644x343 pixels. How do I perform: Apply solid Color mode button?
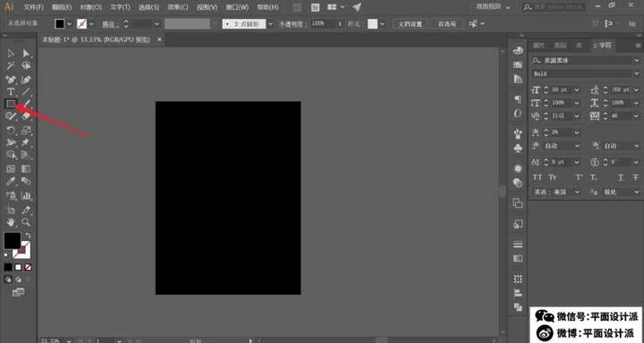click(8, 267)
